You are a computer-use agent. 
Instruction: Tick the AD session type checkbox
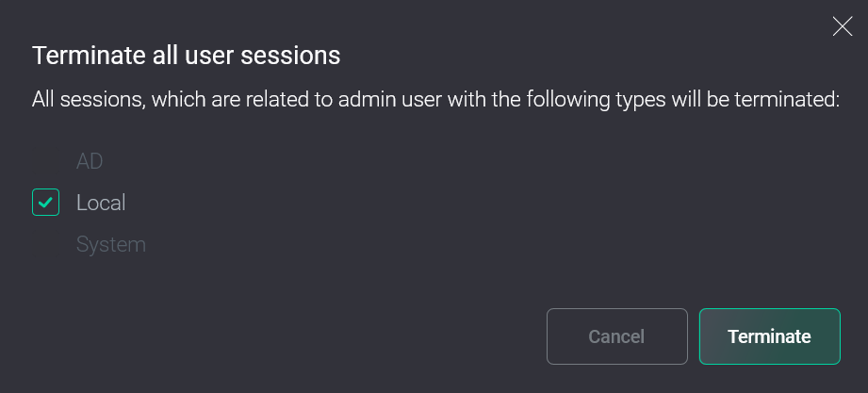(45, 161)
